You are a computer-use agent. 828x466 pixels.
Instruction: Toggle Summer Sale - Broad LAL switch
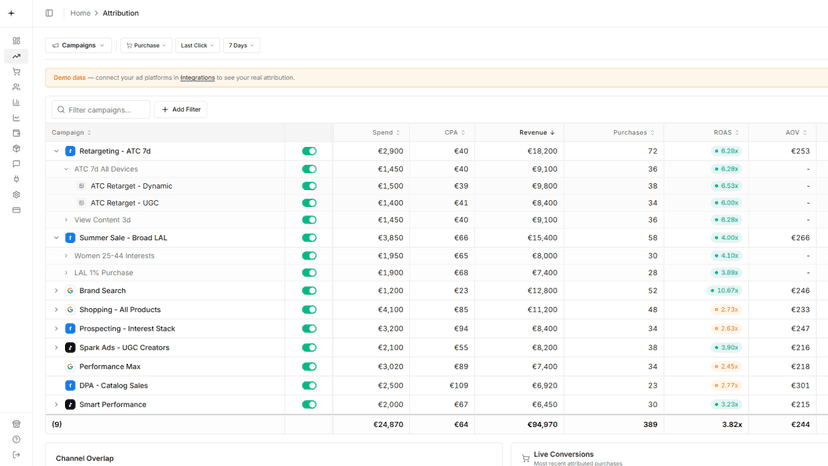coord(309,238)
